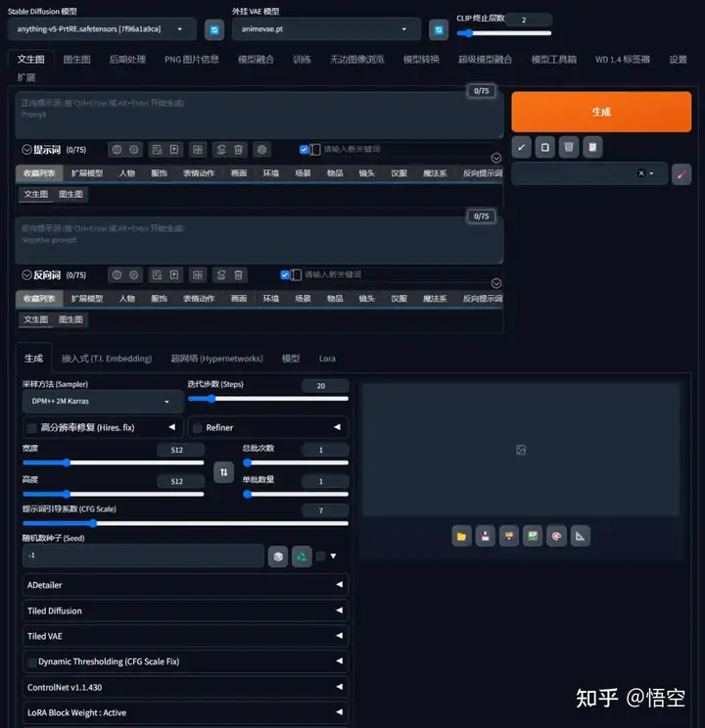Viewport: 705px width, 728px height.
Task: Enable the Refiner checkbox
Action: pyautogui.click(x=197, y=428)
